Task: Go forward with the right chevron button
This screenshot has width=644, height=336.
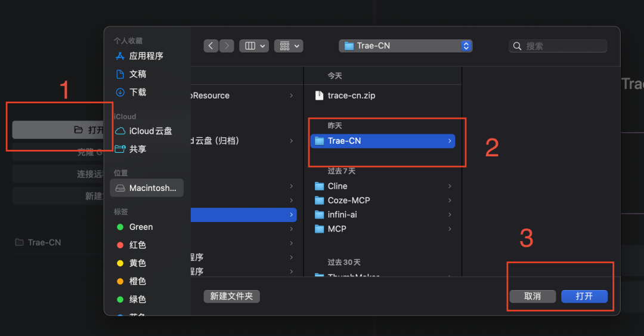Action: click(x=227, y=45)
